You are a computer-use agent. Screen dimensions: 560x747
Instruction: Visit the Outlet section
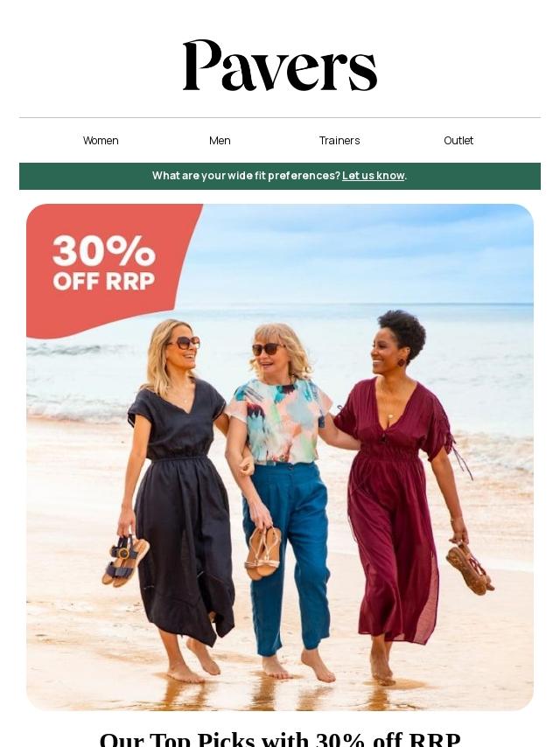(458, 141)
